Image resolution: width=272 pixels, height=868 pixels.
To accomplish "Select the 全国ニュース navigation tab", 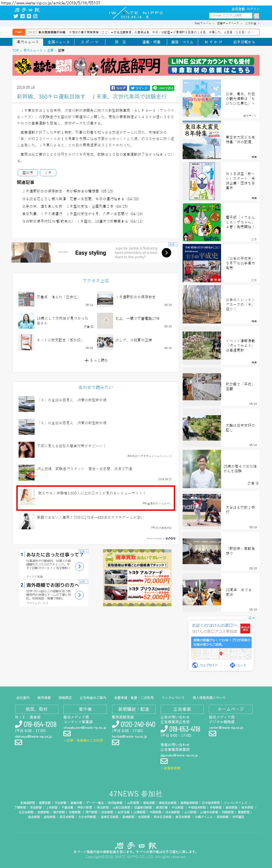I will click(x=58, y=42).
